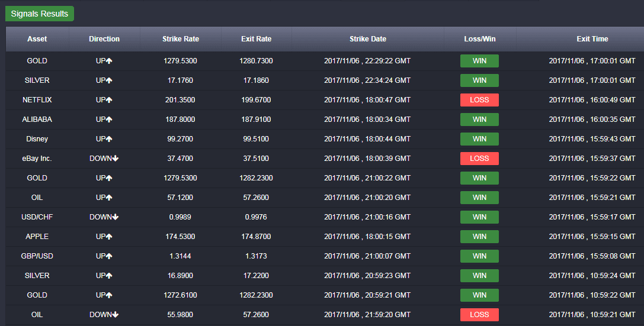Select the Disney asset name
The height and width of the screenshot is (326, 644).
click(37, 139)
